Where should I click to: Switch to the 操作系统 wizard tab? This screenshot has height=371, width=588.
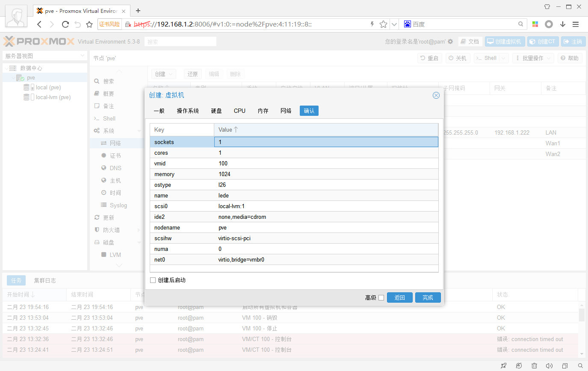click(188, 111)
